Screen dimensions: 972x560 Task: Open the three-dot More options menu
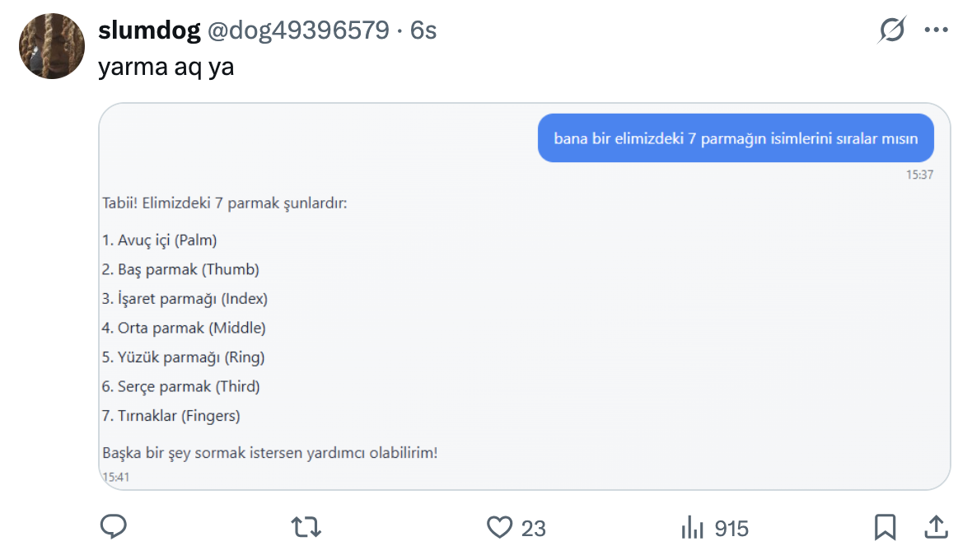937,30
